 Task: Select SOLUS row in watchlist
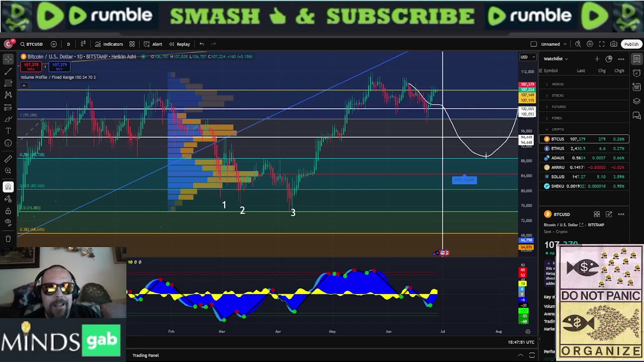(x=584, y=176)
